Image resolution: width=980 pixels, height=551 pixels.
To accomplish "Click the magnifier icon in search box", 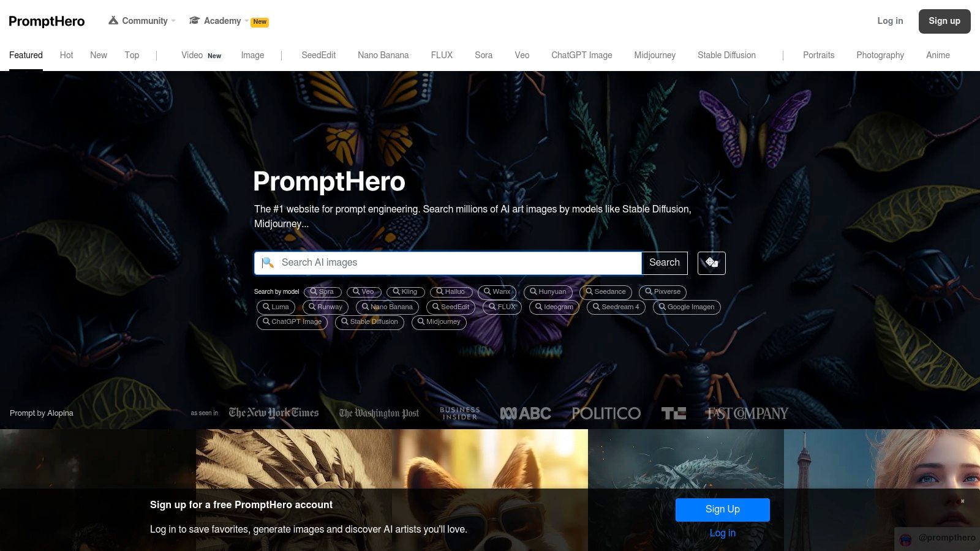I will coord(268,263).
